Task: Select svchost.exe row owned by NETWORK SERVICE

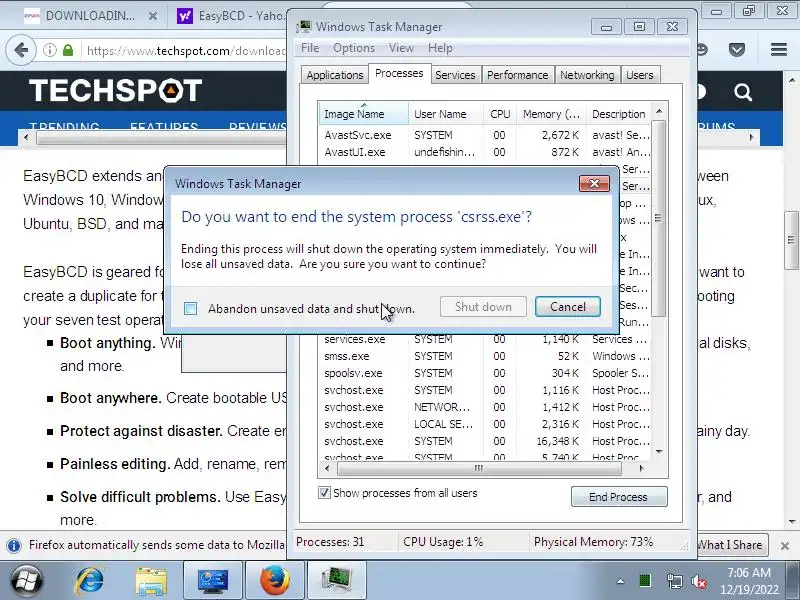Action: point(485,407)
